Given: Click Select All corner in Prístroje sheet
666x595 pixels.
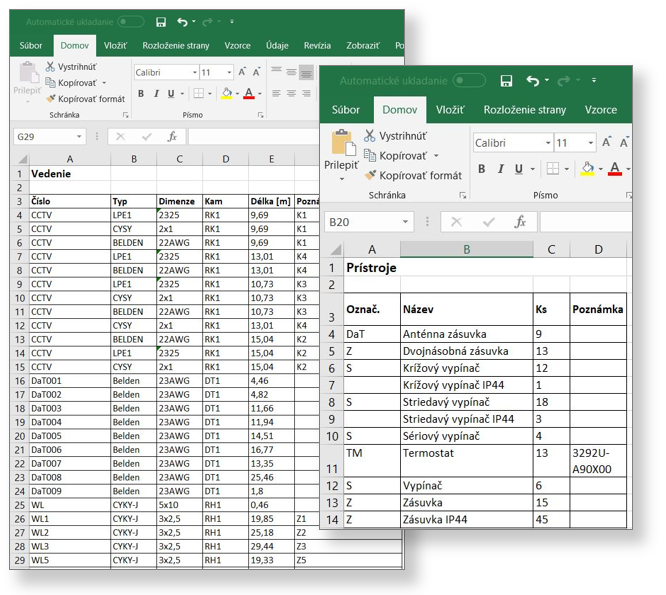Looking at the screenshot, I should pyautogui.click(x=336, y=249).
